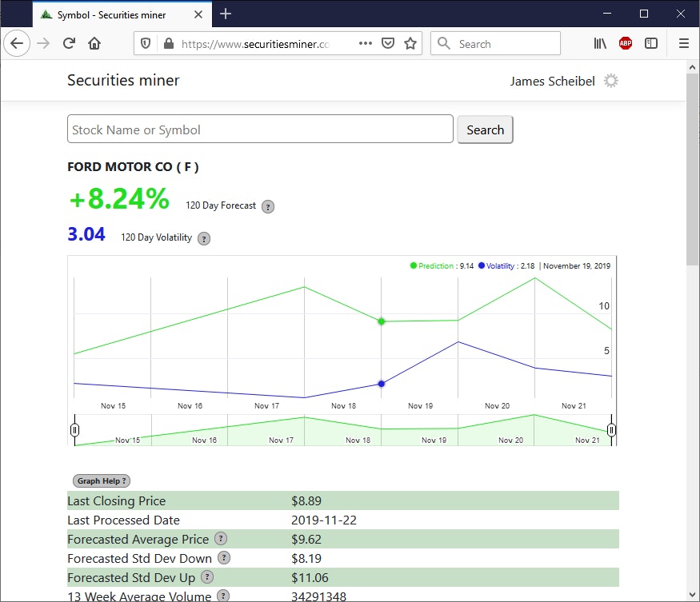700x602 pixels.
Task: Show help for Forecasted Average Price
Action: tap(221, 539)
